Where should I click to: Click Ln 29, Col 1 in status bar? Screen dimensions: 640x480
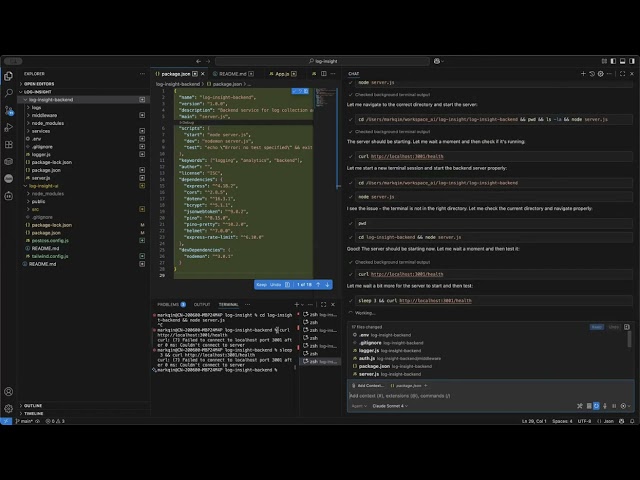point(534,421)
